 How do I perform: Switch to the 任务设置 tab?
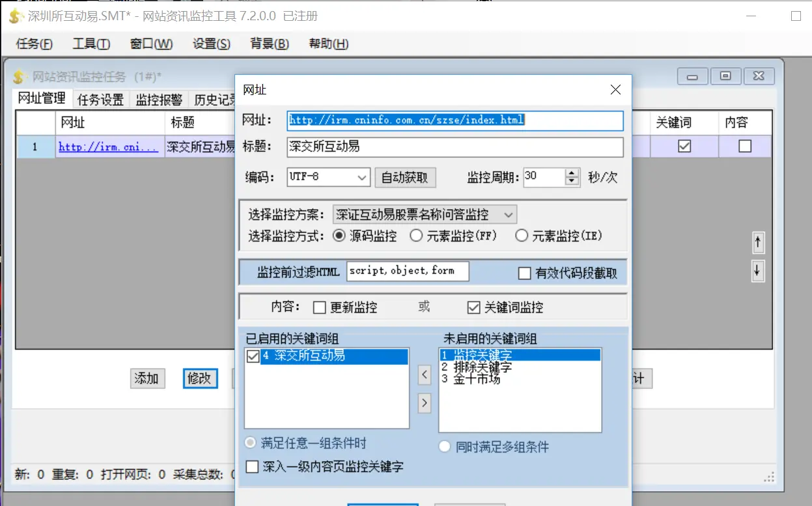coord(100,100)
